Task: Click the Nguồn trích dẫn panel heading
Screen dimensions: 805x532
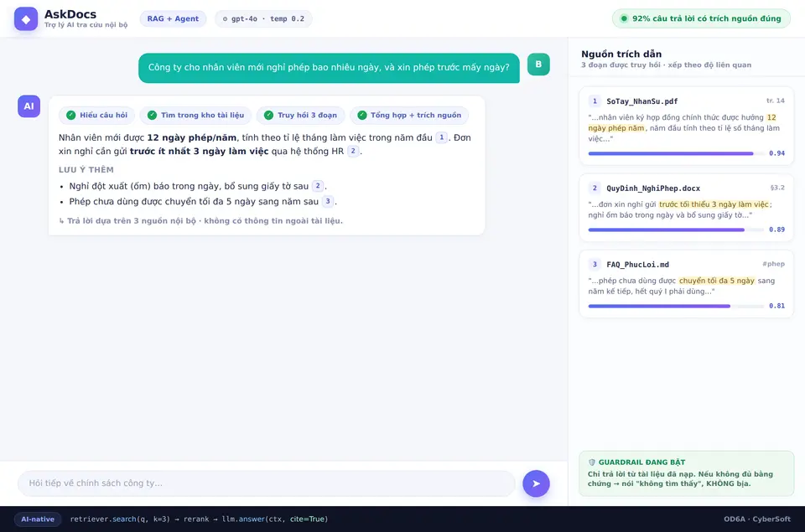Action: click(621, 54)
